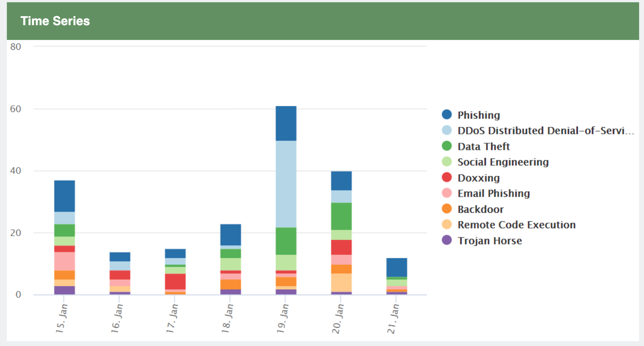
Task: Toggle Phishing series legend dot
Action: (x=447, y=114)
